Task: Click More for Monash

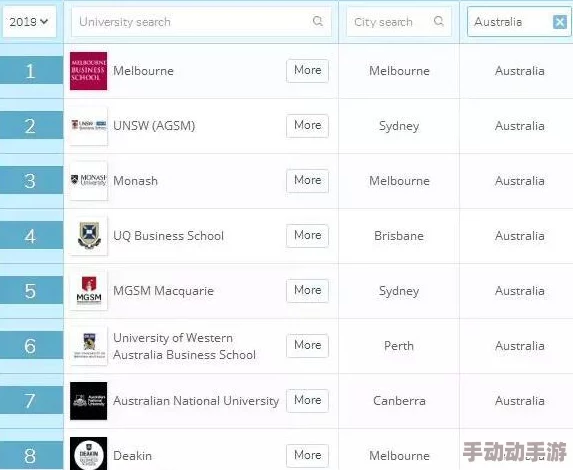Action: pos(308,181)
